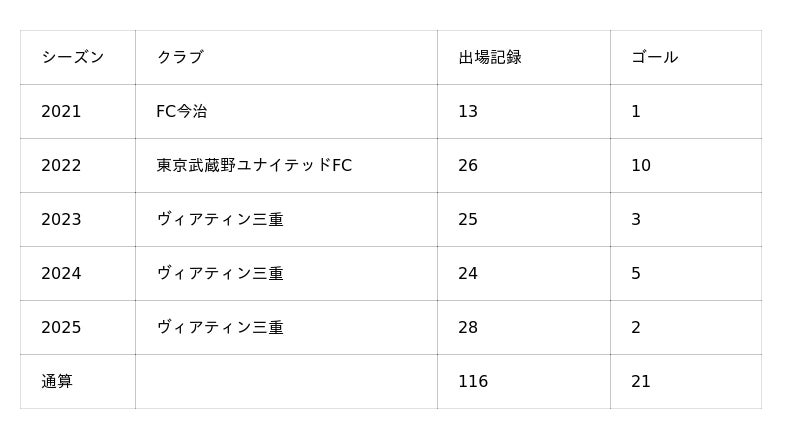Click the goals value 5
The height and width of the screenshot is (439, 800).
[x=636, y=273]
